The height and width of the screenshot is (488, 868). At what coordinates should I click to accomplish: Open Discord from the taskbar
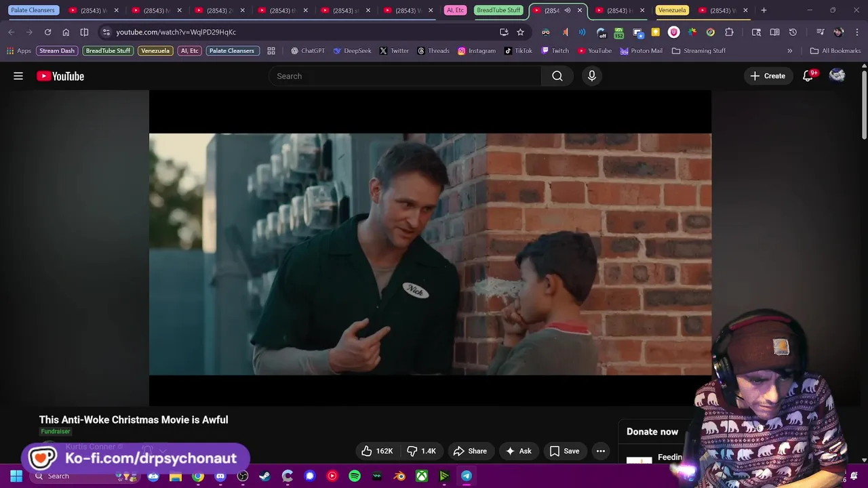pyautogui.click(x=220, y=476)
